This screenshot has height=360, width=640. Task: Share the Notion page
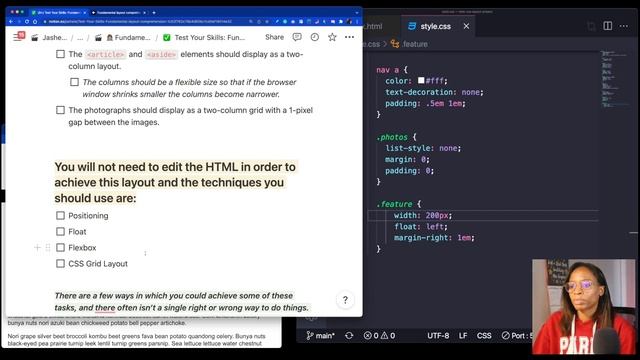point(274,37)
